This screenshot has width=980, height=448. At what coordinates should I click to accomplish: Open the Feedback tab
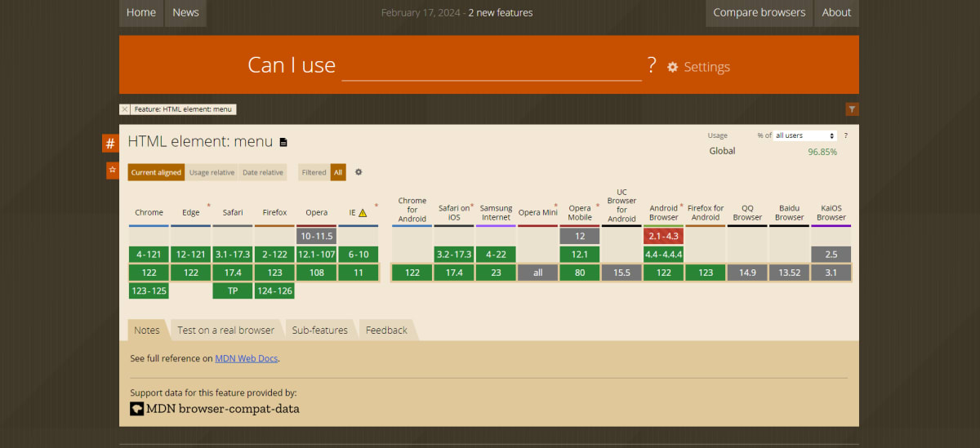(386, 330)
